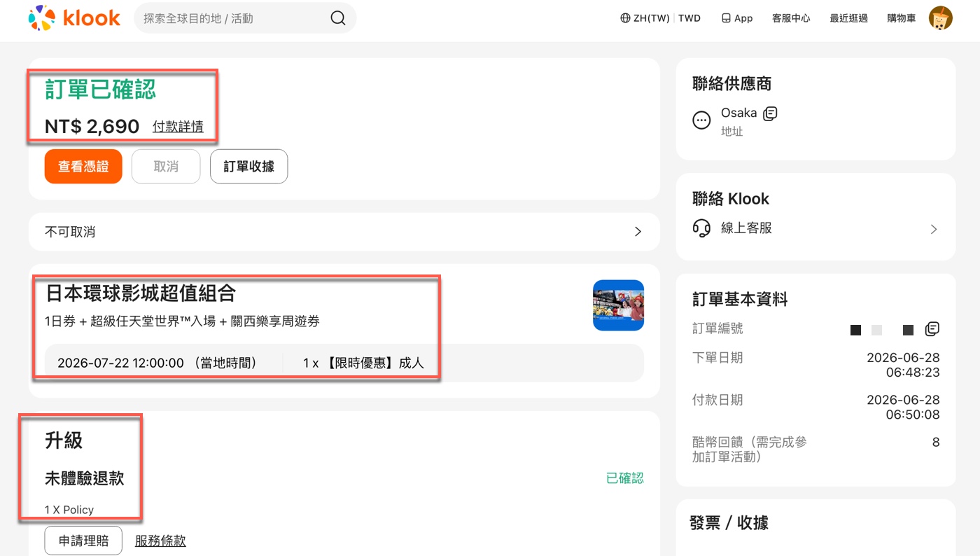Open 最近逛過 recently viewed
980x556 pixels.
pos(848,18)
